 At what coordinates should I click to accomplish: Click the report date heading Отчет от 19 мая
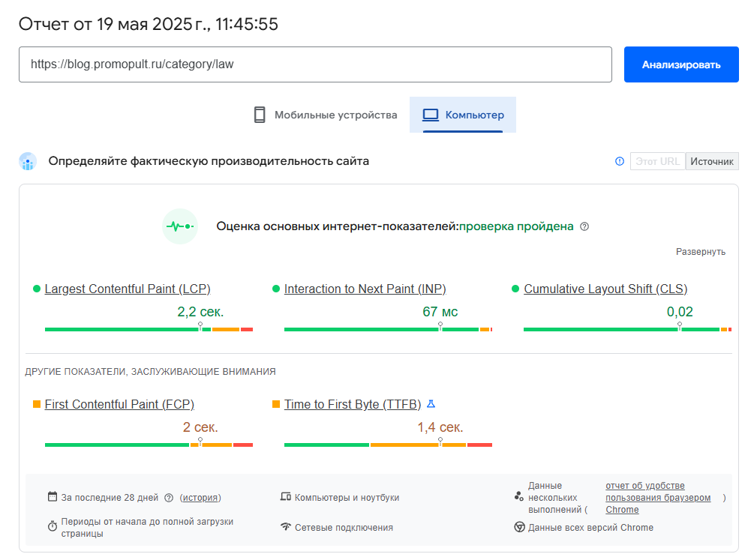[x=148, y=24]
